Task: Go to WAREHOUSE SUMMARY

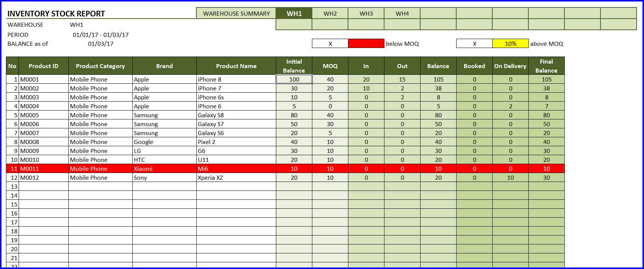Action: pos(236,13)
